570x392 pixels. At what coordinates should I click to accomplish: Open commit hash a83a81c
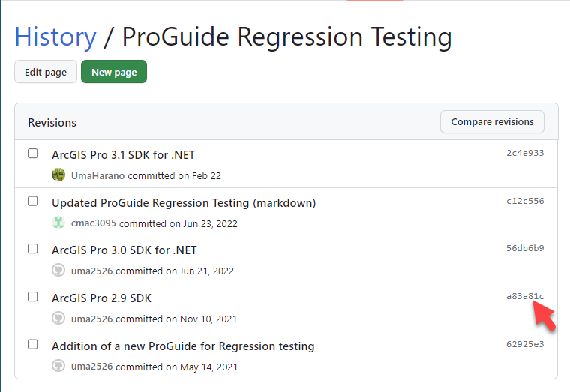[x=525, y=296]
